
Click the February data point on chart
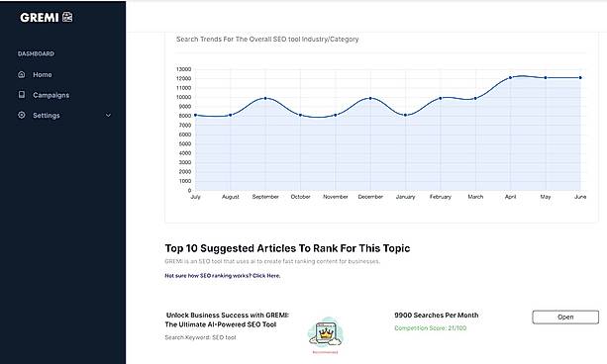pos(441,98)
